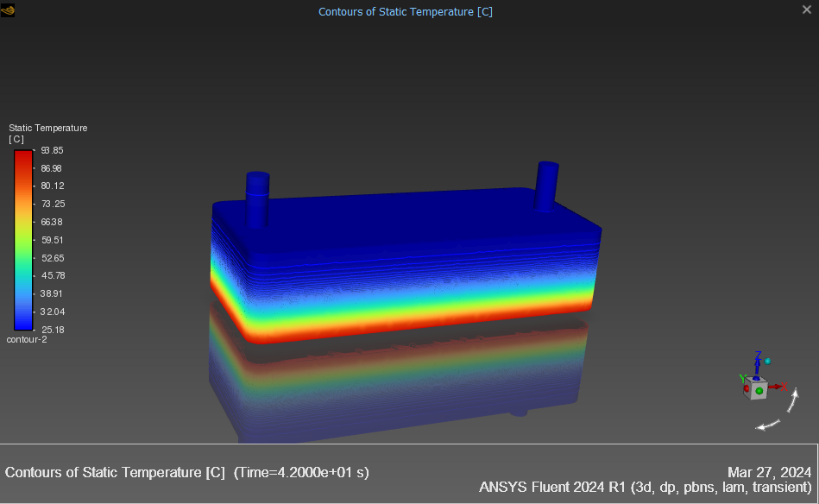Image resolution: width=819 pixels, height=504 pixels.
Task: Click the 25.18 minimum legend value
Action: 52,329
